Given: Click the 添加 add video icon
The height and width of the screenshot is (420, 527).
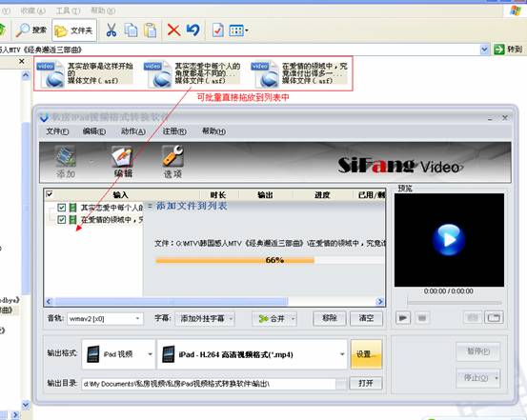Looking at the screenshot, I should [66, 156].
